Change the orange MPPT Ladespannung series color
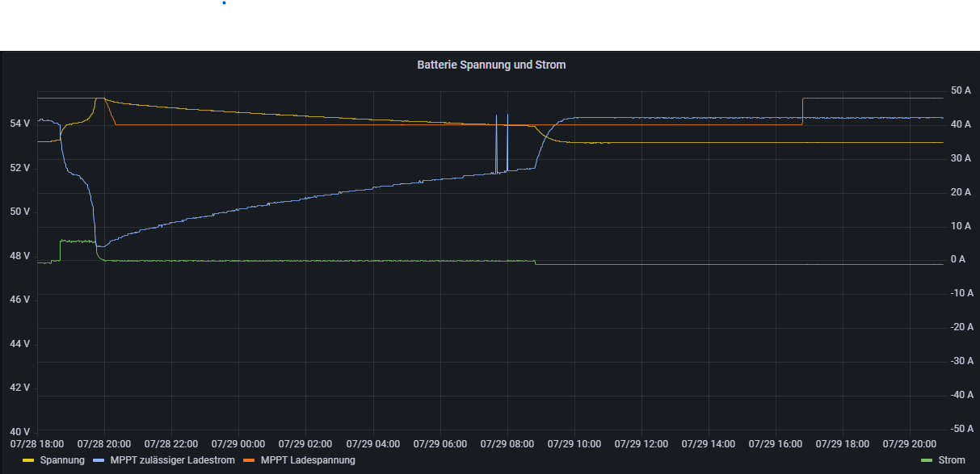980x474 pixels. 249,460
